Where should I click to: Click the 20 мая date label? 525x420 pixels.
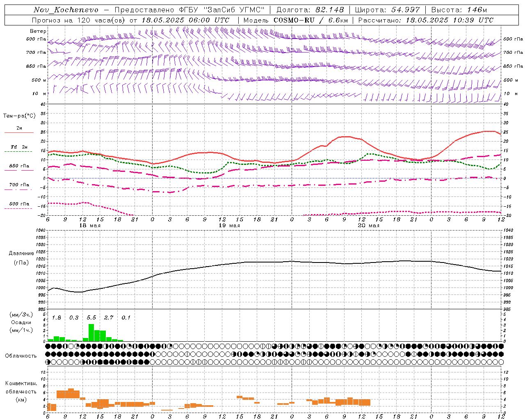click(x=369, y=226)
